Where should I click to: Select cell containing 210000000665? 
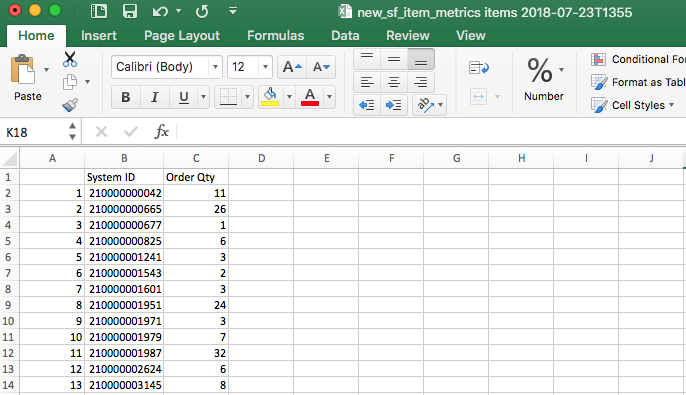124,209
